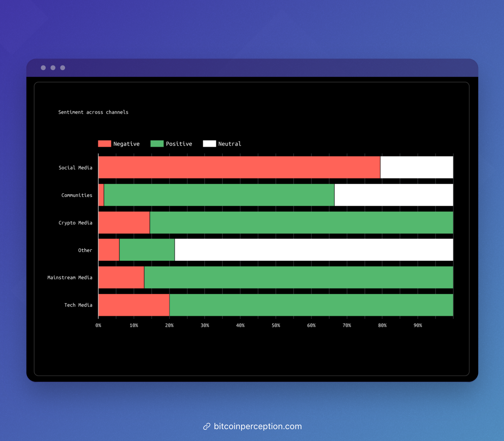Click the chain link icon beside bitcoinperception.com
This screenshot has width=504, height=441.
206,426
